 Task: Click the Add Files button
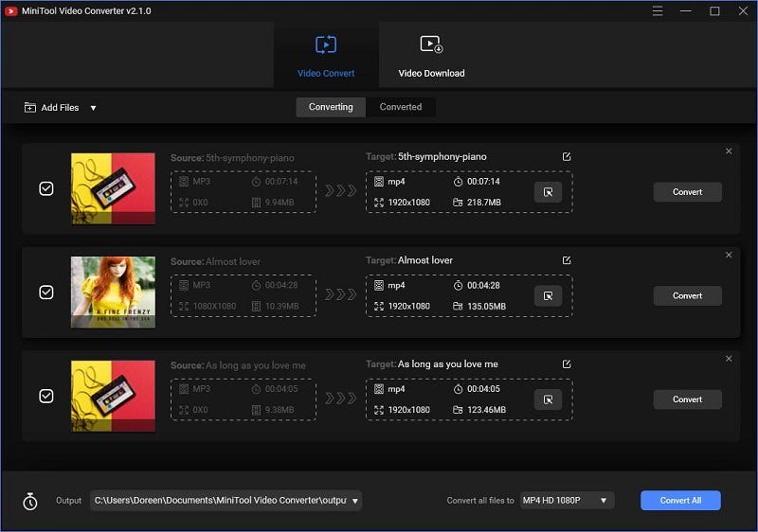coord(52,108)
